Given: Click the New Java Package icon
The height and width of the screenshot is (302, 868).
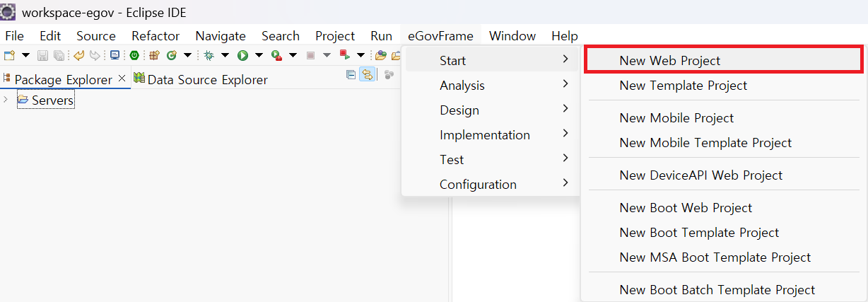Looking at the screenshot, I should point(154,55).
